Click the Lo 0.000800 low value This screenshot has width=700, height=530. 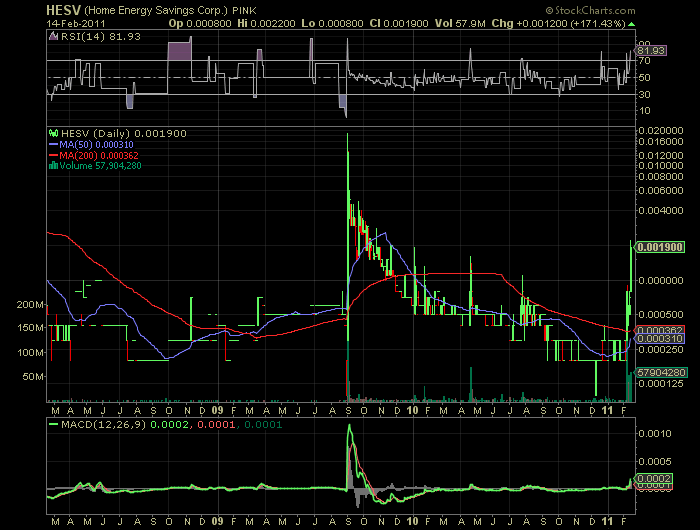click(332, 24)
